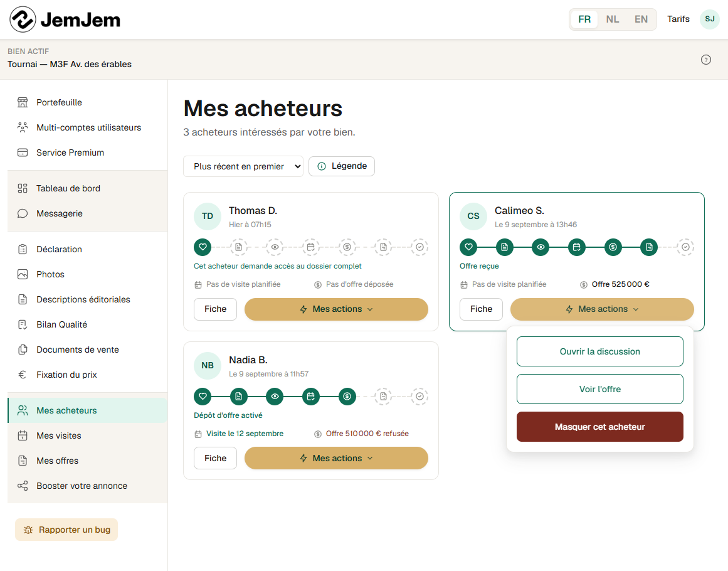Go to Déclaration
This screenshot has height=571, width=728.
pyautogui.click(x=87, y=249)
